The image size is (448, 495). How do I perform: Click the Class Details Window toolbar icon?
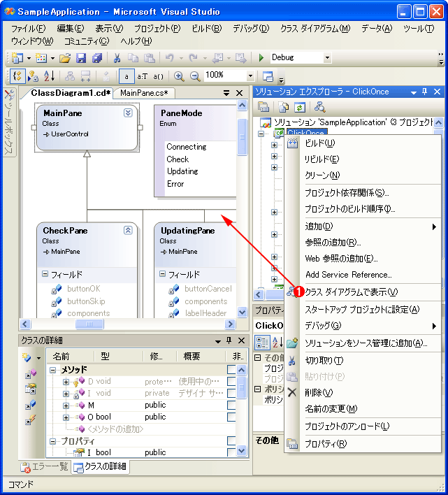(268, 76)
